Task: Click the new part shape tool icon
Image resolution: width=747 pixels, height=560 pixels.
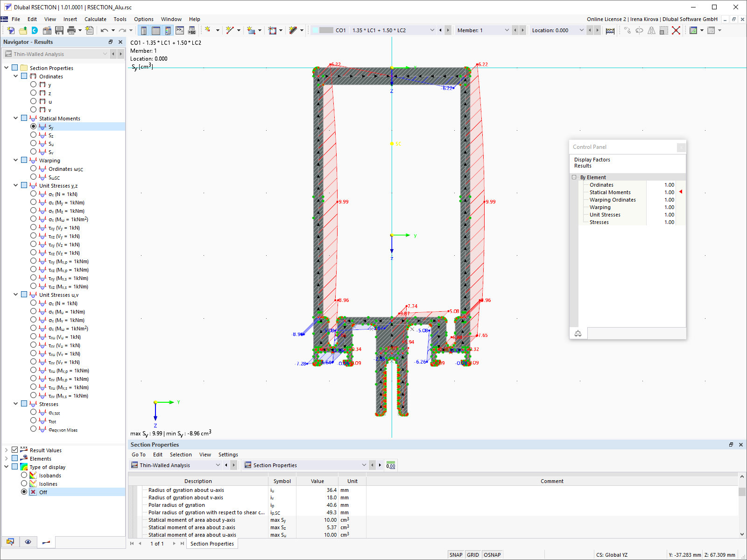Action: point(251,30)
